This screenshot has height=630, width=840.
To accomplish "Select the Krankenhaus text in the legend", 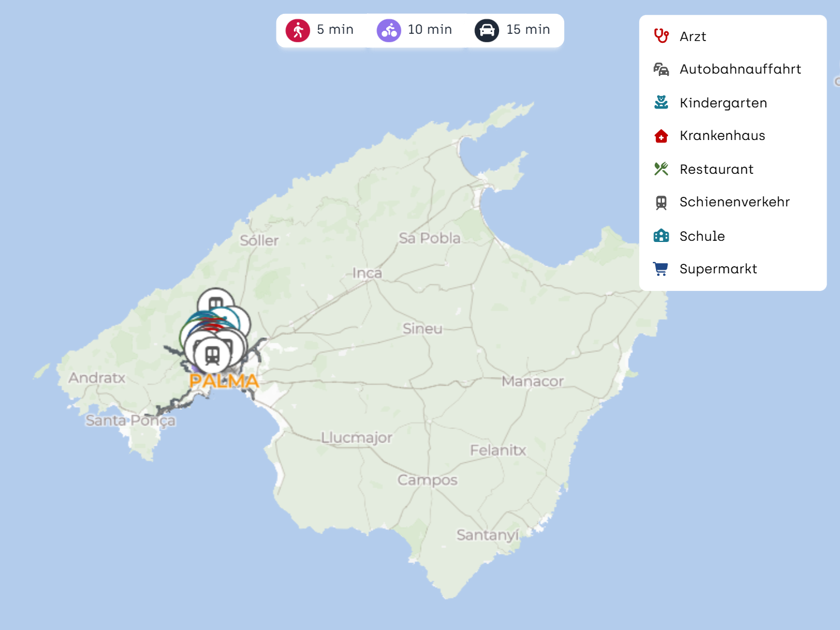I will (722, 136).
